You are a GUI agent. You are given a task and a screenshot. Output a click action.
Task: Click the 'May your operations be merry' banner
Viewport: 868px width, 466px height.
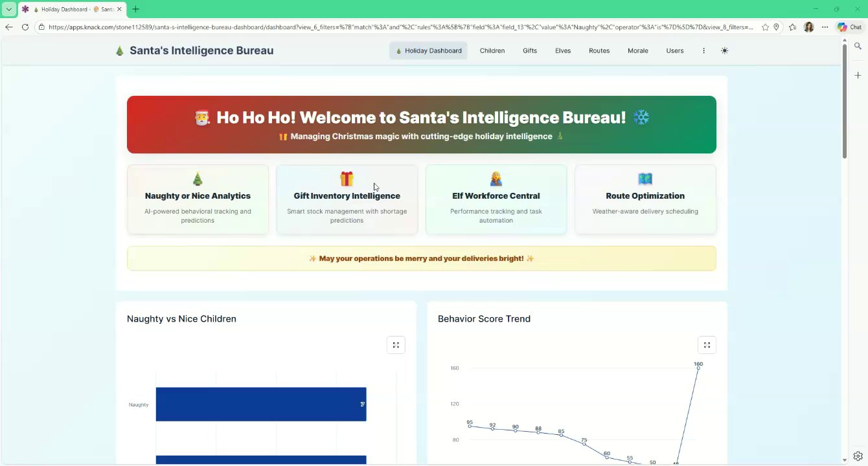(422, 258)
